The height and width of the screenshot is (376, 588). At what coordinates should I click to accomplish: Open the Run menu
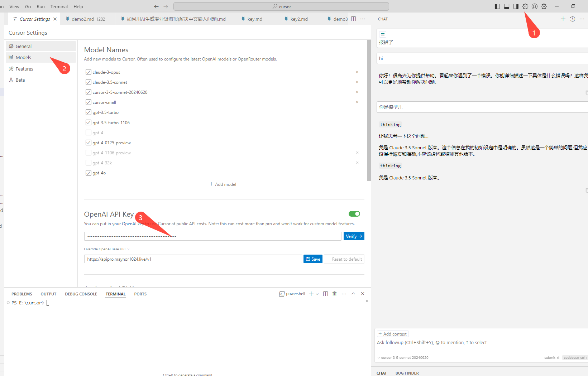[x=41, y=6]
